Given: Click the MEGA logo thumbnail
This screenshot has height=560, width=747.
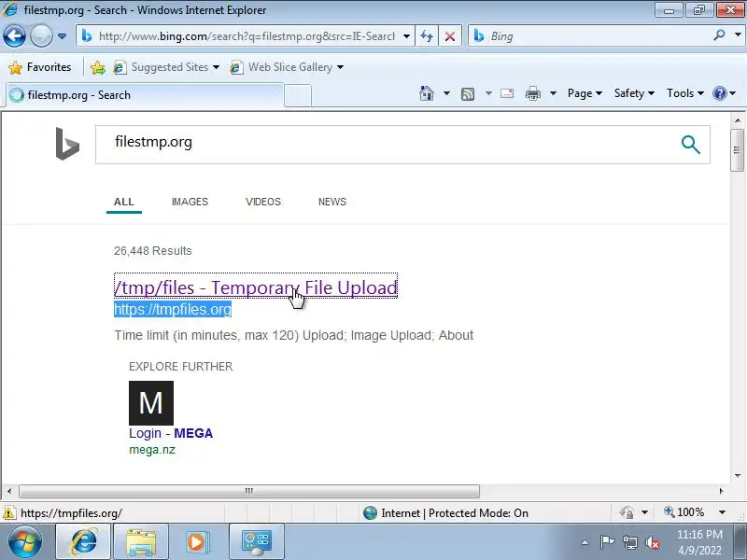Looking at the screenshot, I should click(151, 403).
